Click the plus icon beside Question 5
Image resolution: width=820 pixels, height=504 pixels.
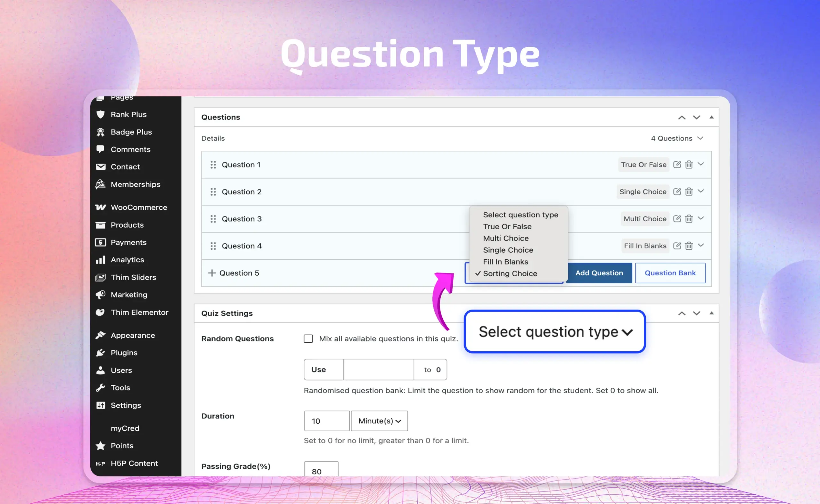[x=212, y=273]
